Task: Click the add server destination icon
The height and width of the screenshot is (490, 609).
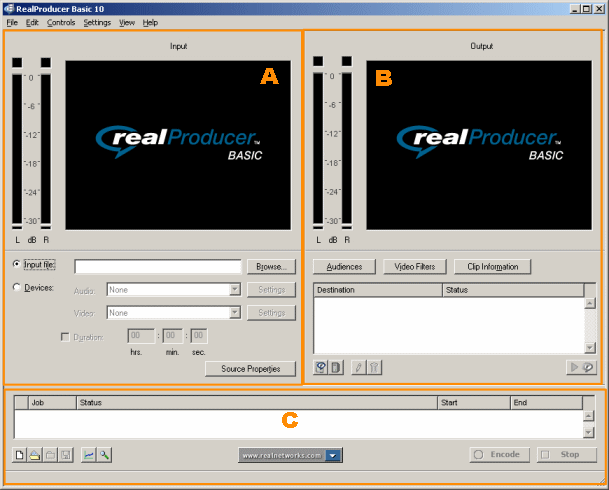Action: 321,368
